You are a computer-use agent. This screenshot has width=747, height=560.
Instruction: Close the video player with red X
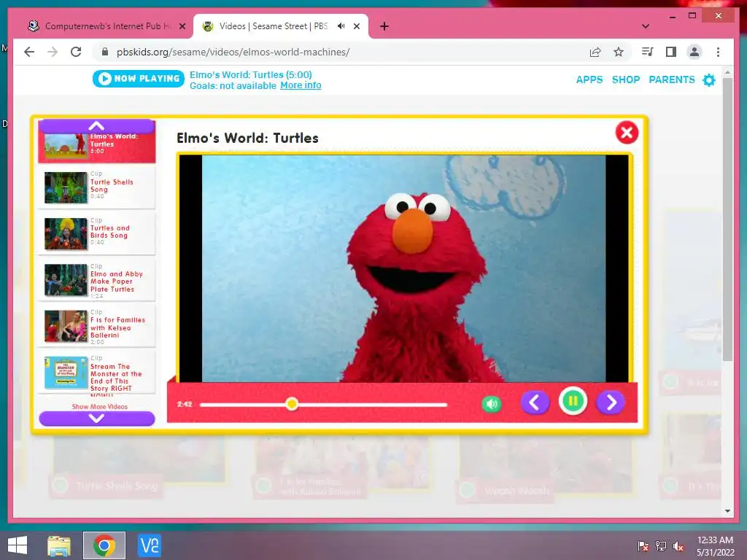pyautogui.click(x=627, y=133)
